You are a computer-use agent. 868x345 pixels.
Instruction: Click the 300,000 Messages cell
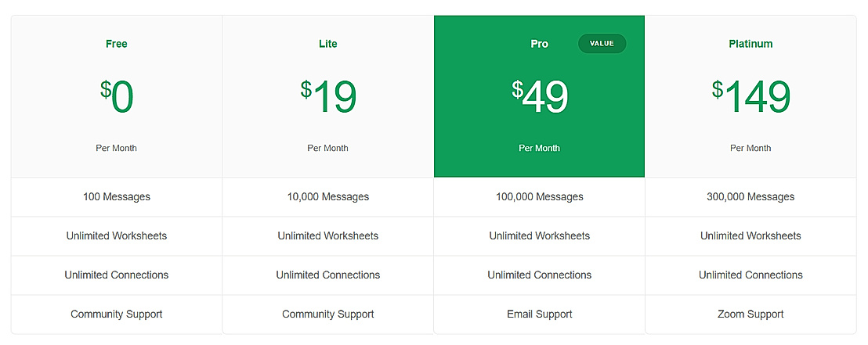750,197
